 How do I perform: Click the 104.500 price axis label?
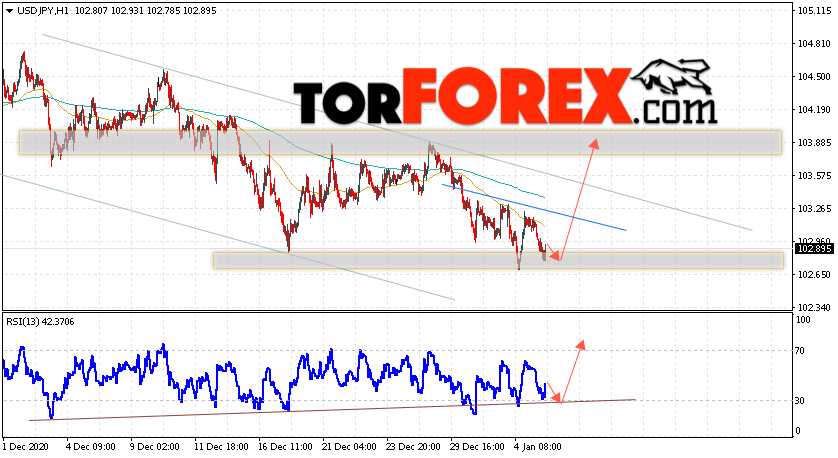pos(814,77)
